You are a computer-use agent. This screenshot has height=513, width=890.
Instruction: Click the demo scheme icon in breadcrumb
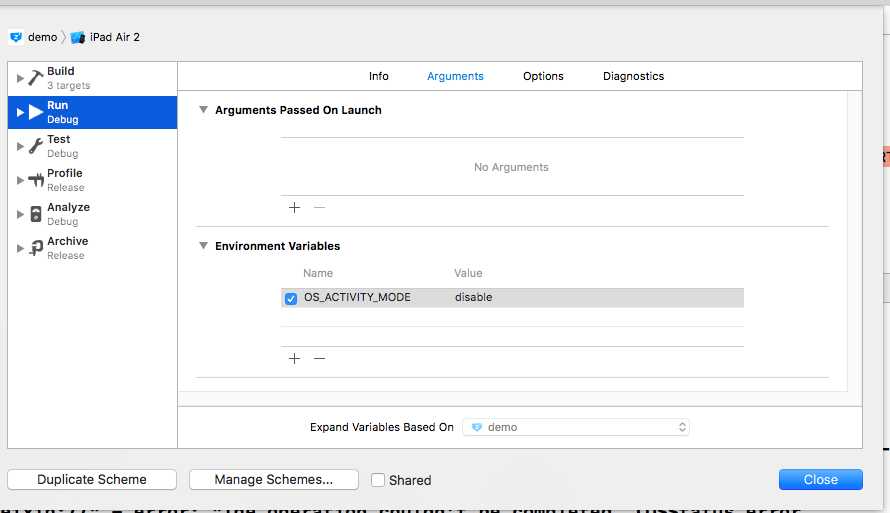(16, 37)
